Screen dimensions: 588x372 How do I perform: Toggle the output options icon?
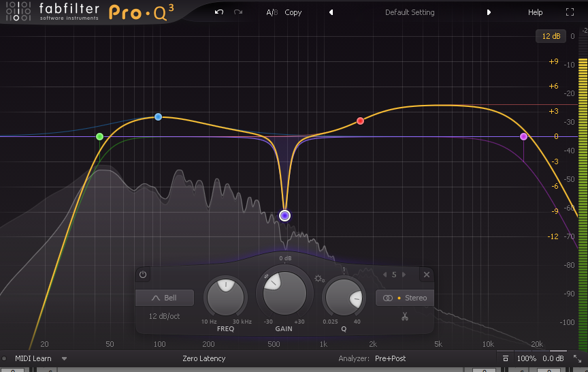click(x=505, y=358)
